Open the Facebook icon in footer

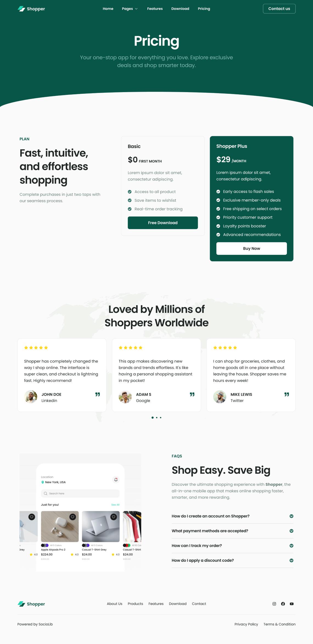tap(283, 604)
